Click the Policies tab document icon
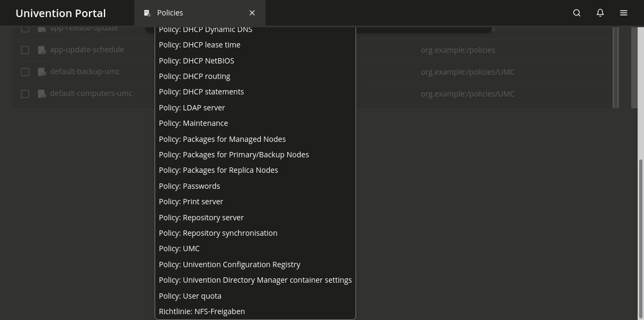 tap(147, 13)
